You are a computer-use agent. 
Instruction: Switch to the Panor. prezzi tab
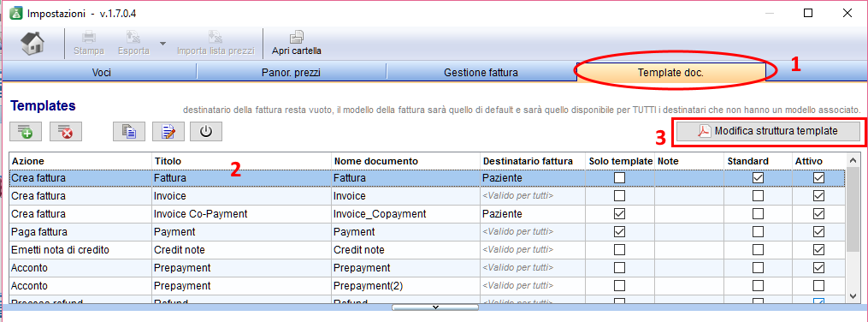click(291, 72)
